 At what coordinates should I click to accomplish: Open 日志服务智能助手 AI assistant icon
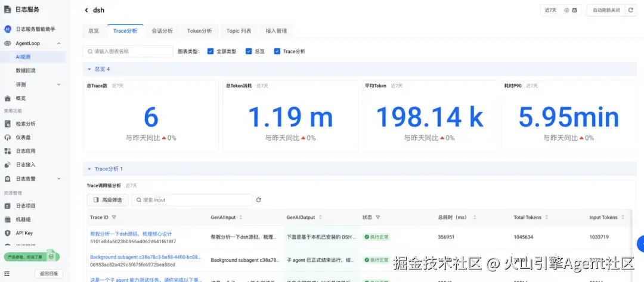pyautogui.click(x=7, y=29)
